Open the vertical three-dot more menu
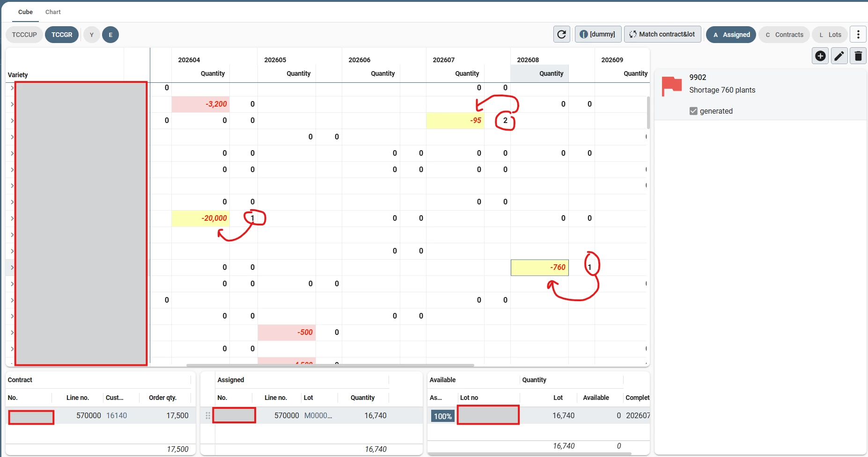 (858, 34)
